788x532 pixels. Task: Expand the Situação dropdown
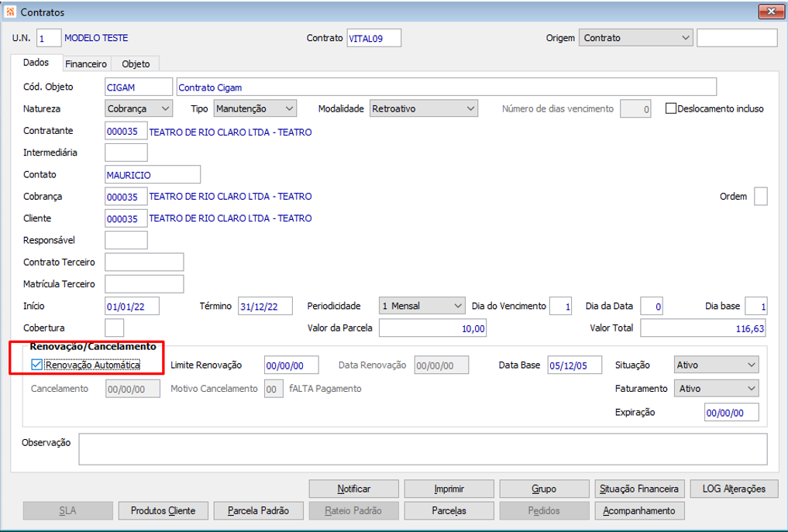click(x=716, y=366)
